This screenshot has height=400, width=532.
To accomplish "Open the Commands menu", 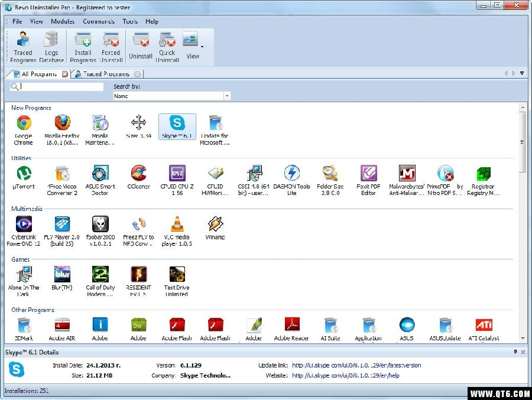I will tap(98, 21).
